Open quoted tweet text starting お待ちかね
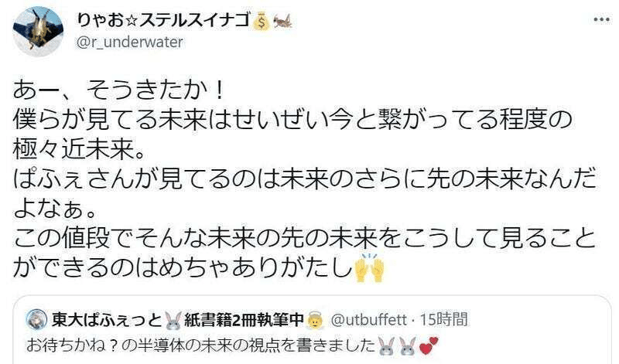This screenshot has height=364, width=619. [x=200, y=345]
